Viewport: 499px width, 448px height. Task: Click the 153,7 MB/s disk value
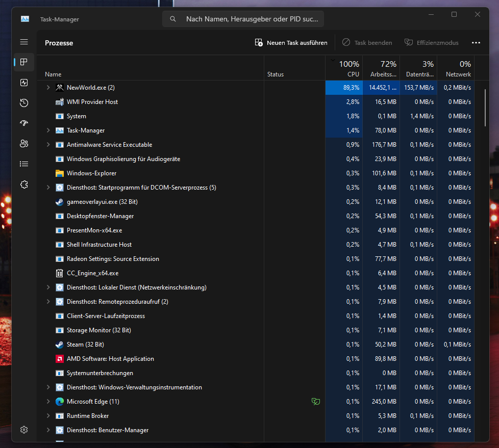tap(418, 88)
